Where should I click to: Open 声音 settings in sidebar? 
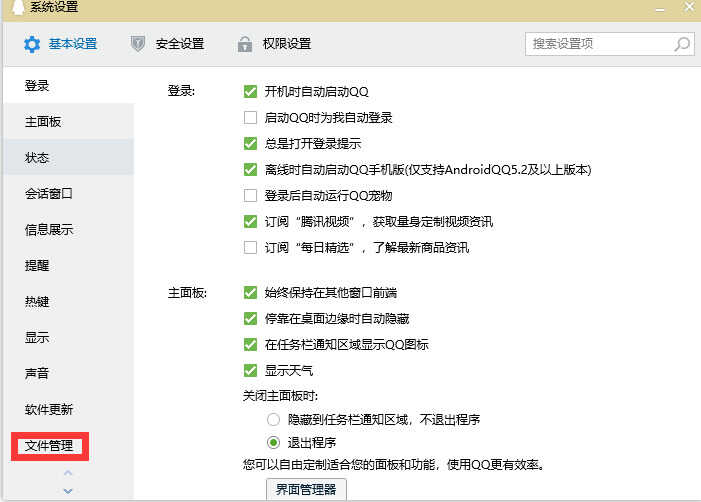pyautogui.click(x=68, y=373)
